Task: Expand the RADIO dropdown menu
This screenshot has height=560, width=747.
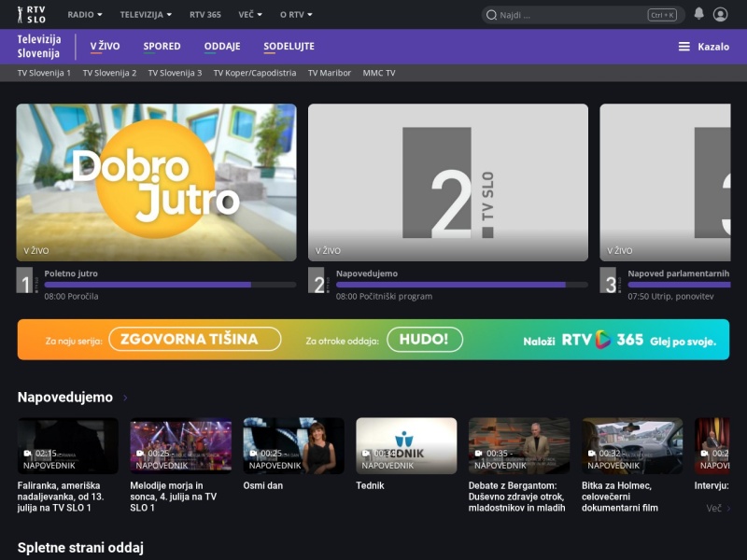Action: (85, 15)
